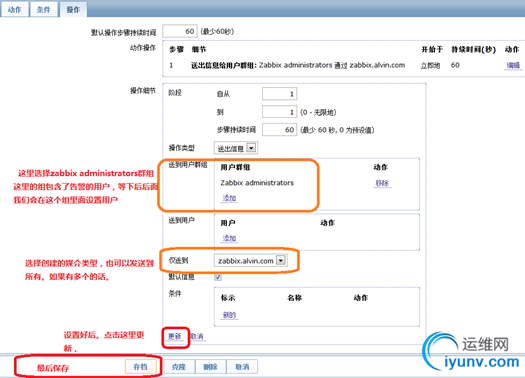This screenshot has height=378, width=525.
Task: Click 添加 under 送到用户
Action: click(x=229, y=238)
